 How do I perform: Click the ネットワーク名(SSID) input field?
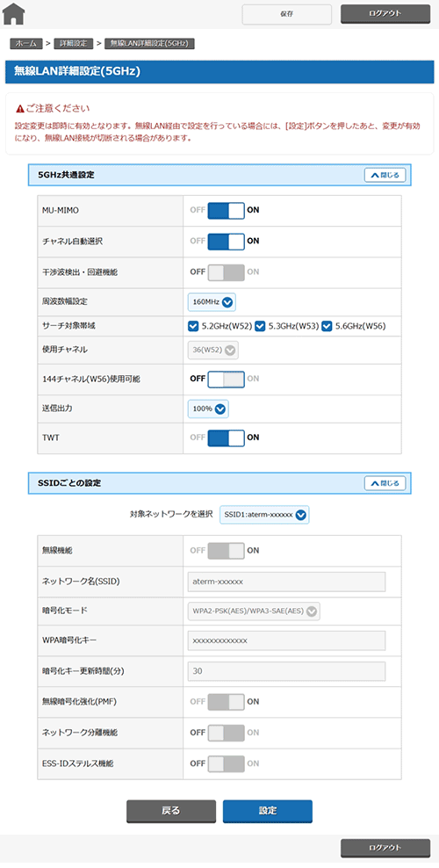coord(286,582)
